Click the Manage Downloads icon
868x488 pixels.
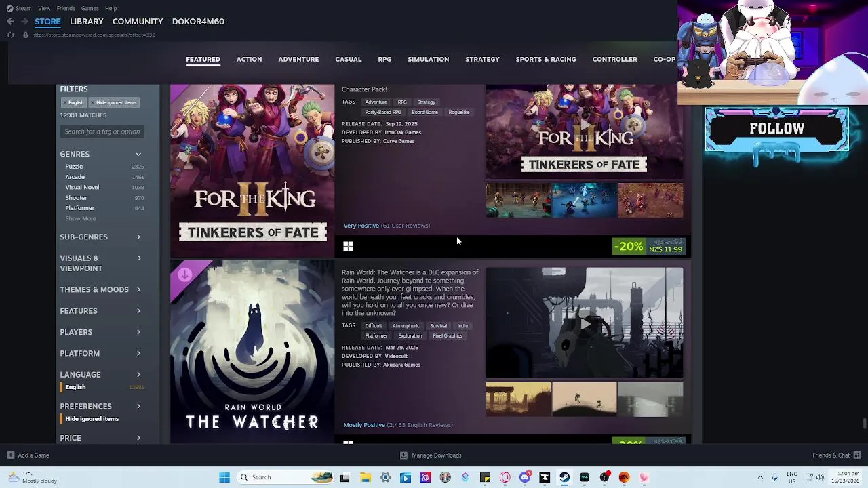403,455
